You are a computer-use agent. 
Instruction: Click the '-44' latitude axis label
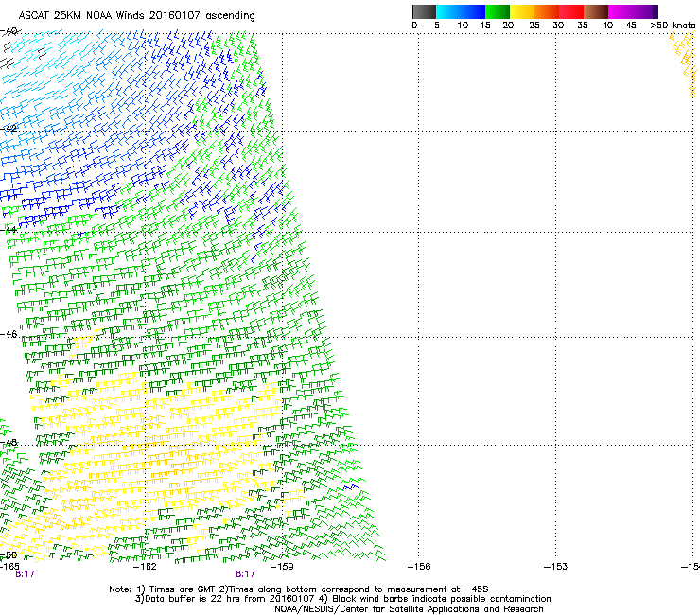[9, 230]
